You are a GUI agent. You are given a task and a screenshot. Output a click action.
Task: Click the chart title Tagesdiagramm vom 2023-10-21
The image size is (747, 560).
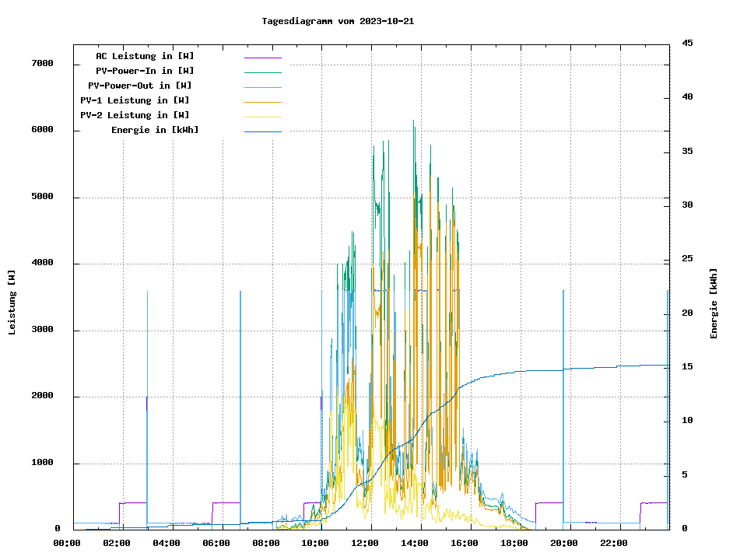[338, 21]
